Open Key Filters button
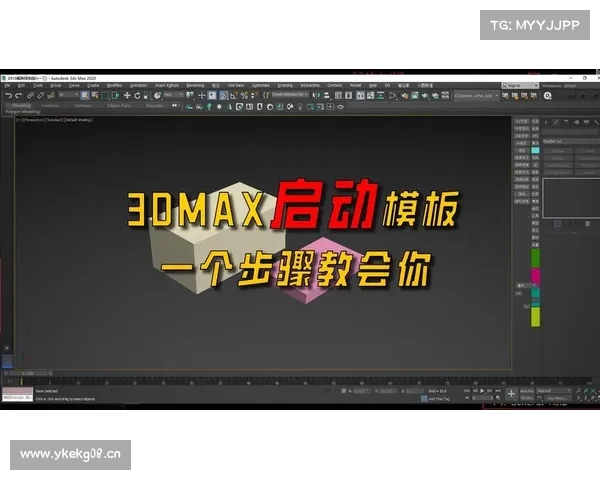This screenshot has height=480, width=600. (557, 398)
